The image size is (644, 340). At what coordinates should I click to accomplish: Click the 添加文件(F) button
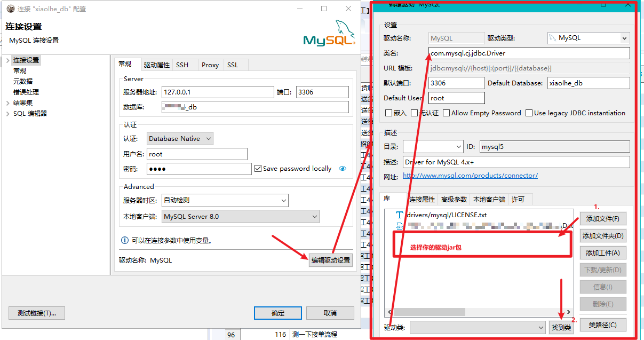pyautogui.click(x=603, y=219)
